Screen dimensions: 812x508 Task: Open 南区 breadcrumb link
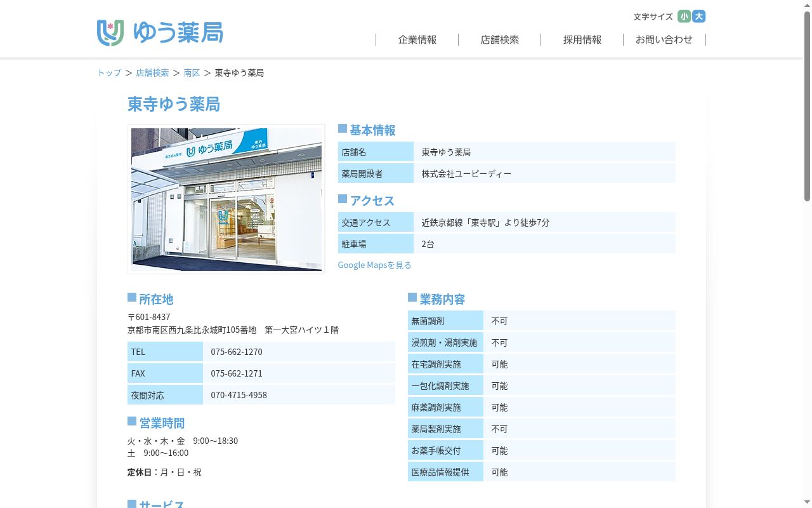point(192,73)
